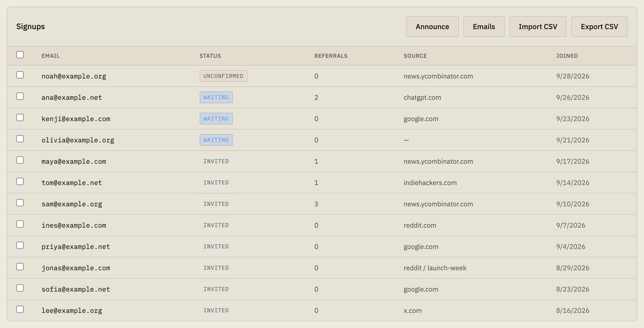Click the joined date 9/21/2026
This screenshot has height=328, width=644.
coord(572,140)
